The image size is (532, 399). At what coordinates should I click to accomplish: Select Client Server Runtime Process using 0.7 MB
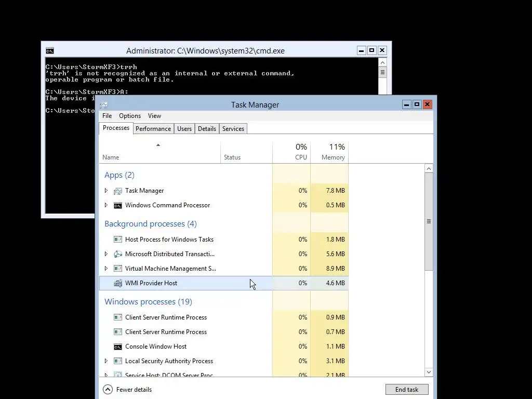click(223, 332)
